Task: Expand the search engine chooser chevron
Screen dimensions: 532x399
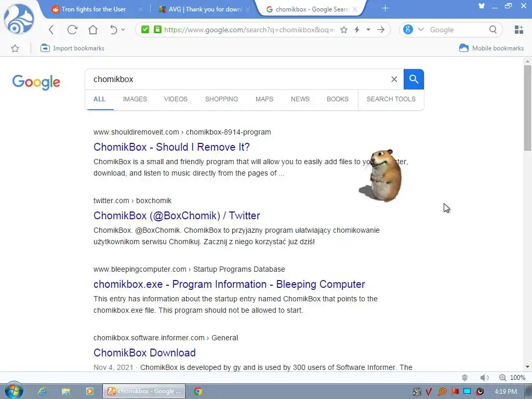Action: point(421,30)
